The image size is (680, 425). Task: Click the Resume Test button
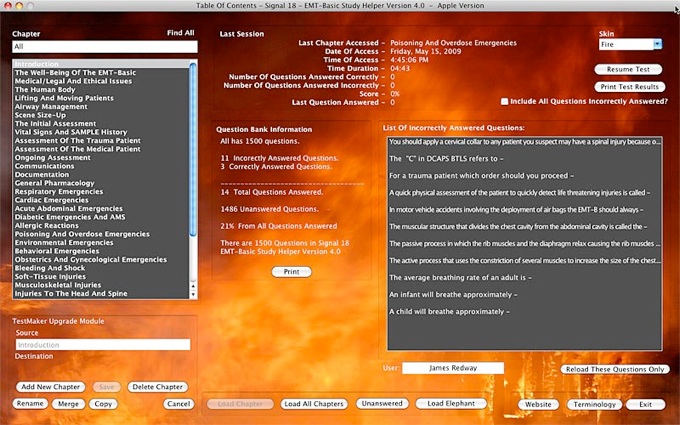click(628, 69)
